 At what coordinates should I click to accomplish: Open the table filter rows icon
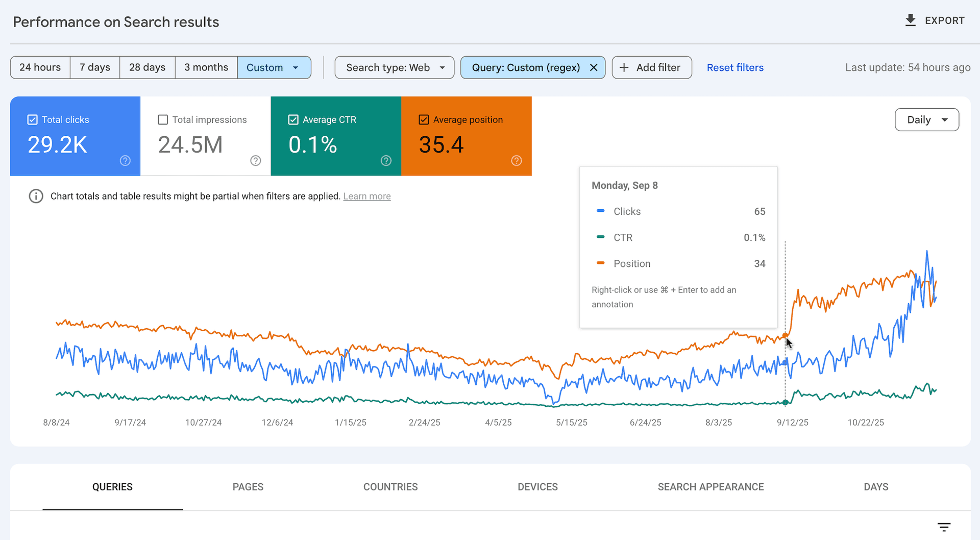(x=944, y=527)
